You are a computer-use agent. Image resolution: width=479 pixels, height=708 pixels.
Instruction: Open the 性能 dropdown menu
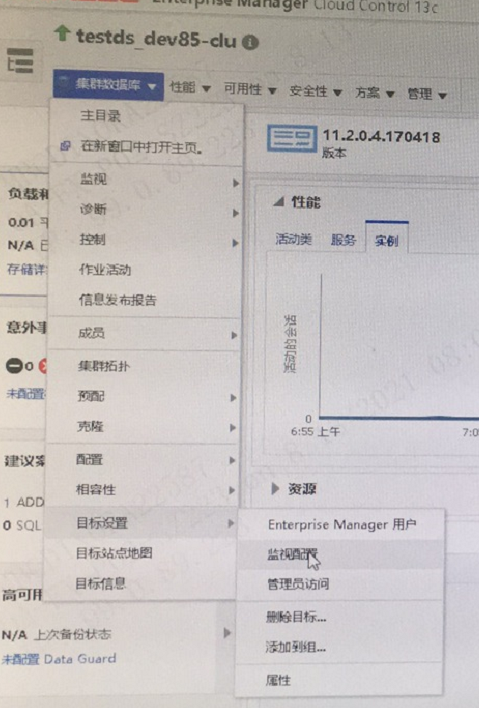190,88
